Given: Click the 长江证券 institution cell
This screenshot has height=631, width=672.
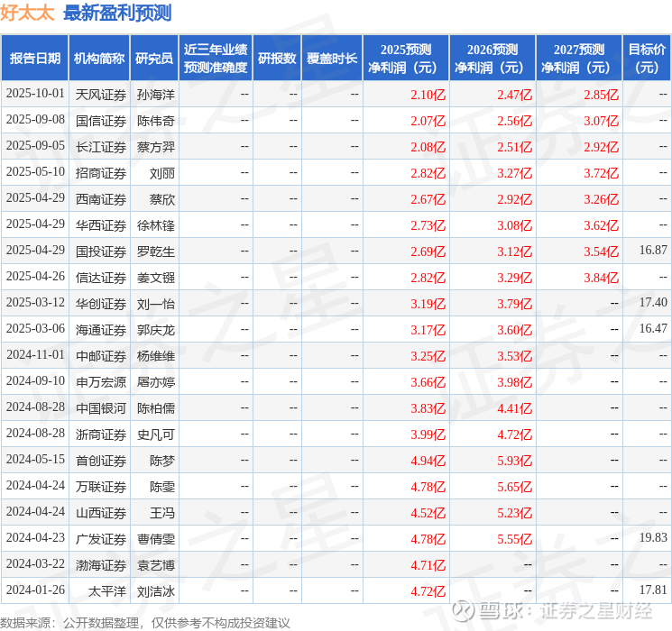Looking at the screenshot, I should 101,147.
